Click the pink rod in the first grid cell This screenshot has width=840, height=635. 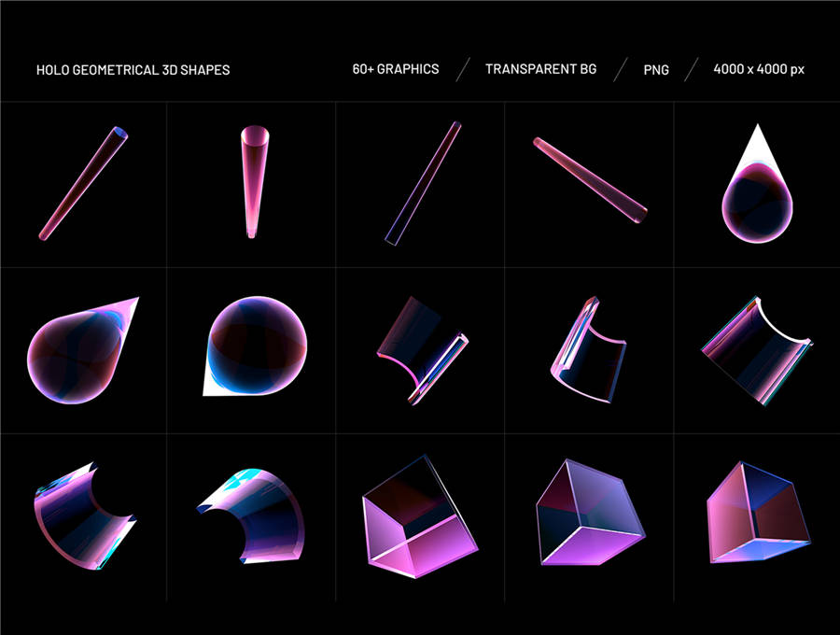(83, 184)
